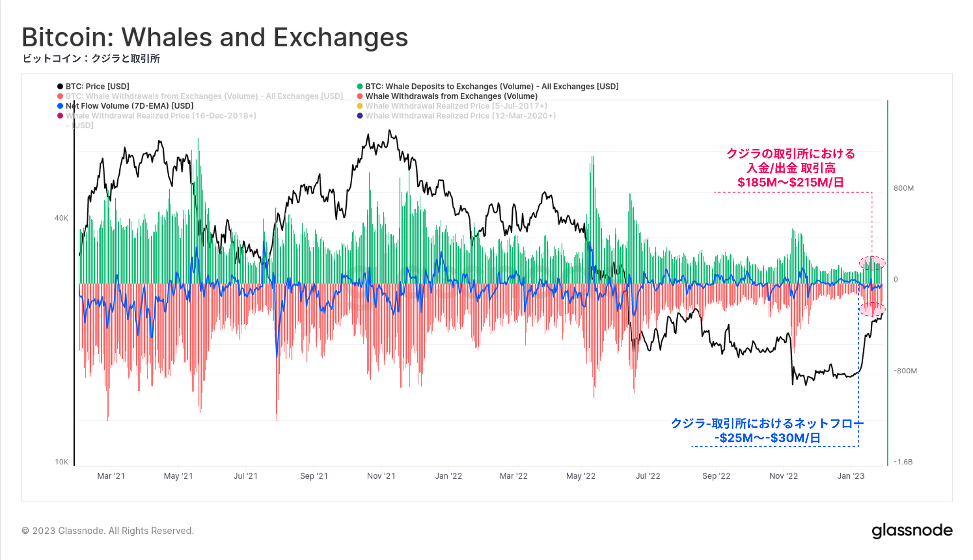Click the blue Net Flow Volume legend dot
The image size is (973, 560).
60,106
